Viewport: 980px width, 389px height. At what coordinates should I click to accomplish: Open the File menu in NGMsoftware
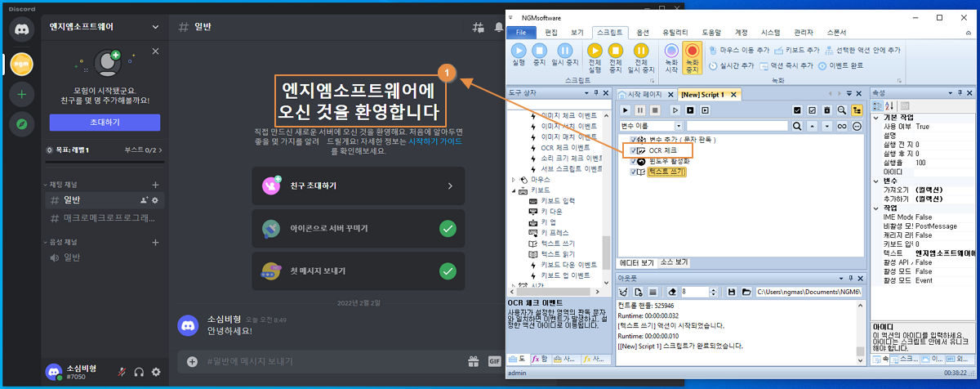tap(521, 32)
